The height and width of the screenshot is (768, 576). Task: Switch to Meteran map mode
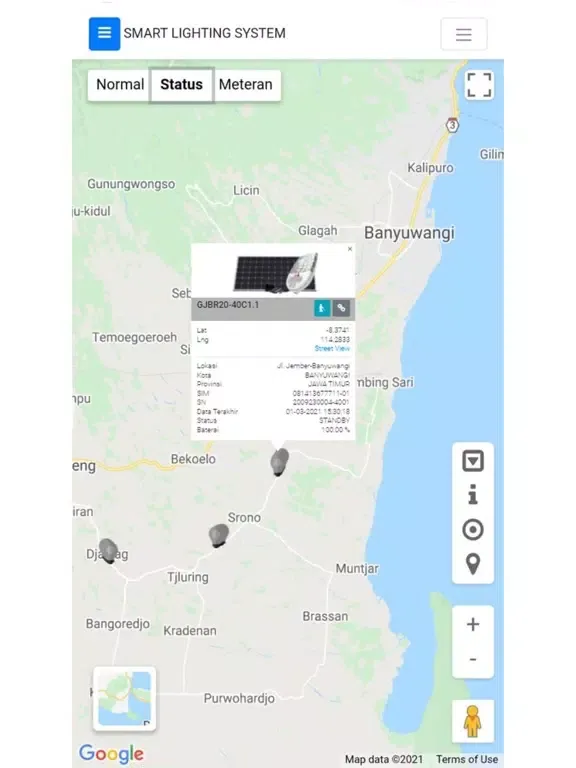coord(246,85)
